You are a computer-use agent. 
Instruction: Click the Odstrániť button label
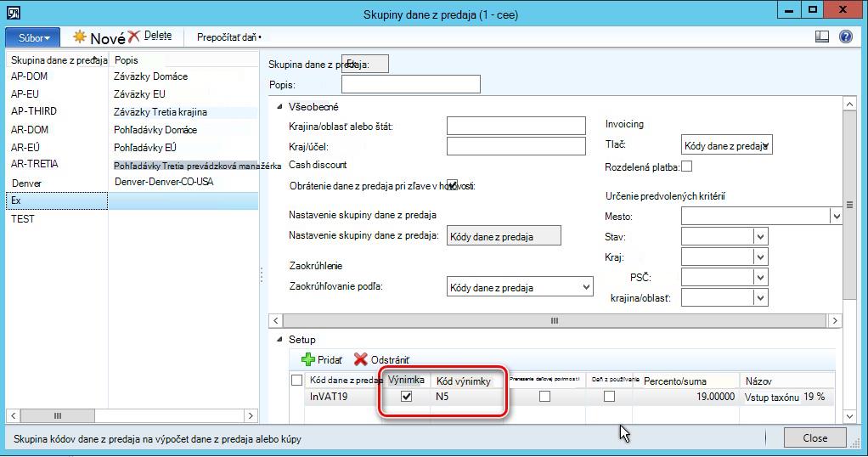click(391, 360)
